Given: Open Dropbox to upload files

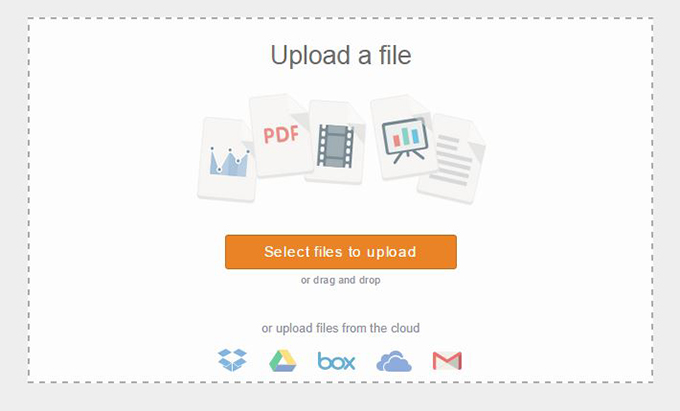Looking at the screenshot, I should click(x=232, y=360).
